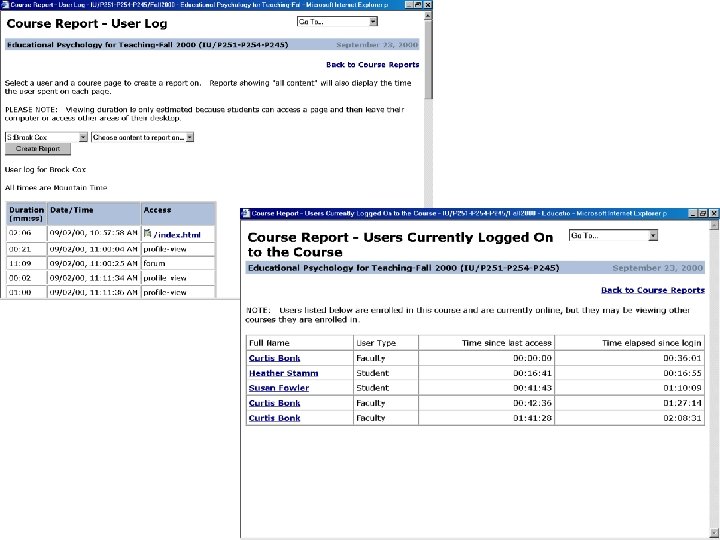Click the 00:41:43 last access cell
The height and width of the screenshot is (540, 720).
click(486, 388)
